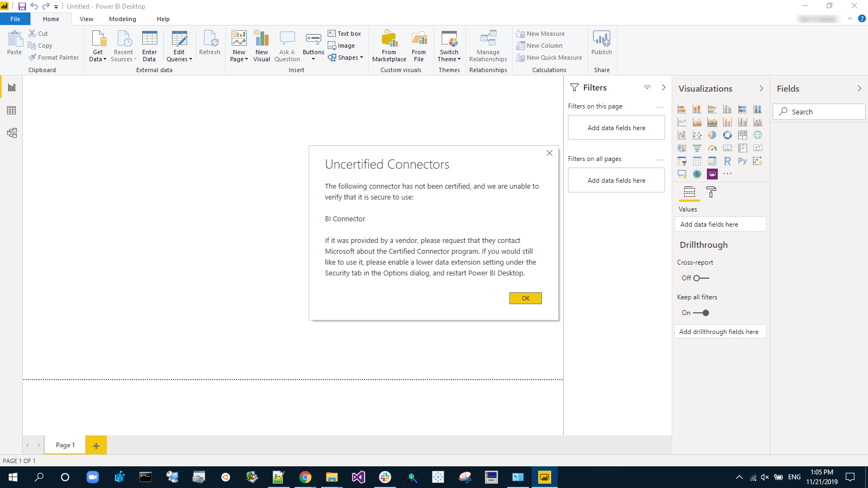Select the Page 1 tab
This screenshot has width=868, height=488.
[65, 445]
